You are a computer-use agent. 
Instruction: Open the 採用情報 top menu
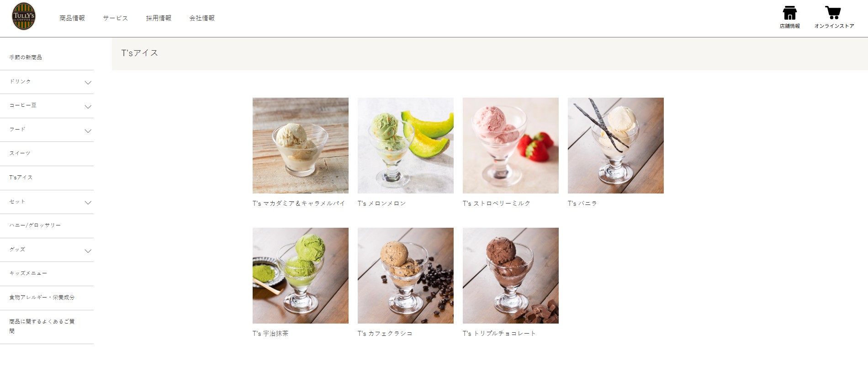pyautogui.click(x=159, y=18)
